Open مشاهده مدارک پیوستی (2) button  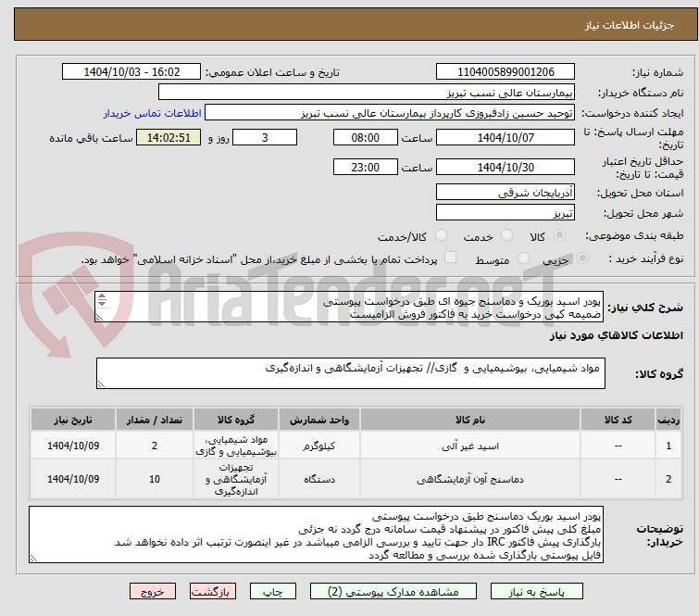coord(393,592)
